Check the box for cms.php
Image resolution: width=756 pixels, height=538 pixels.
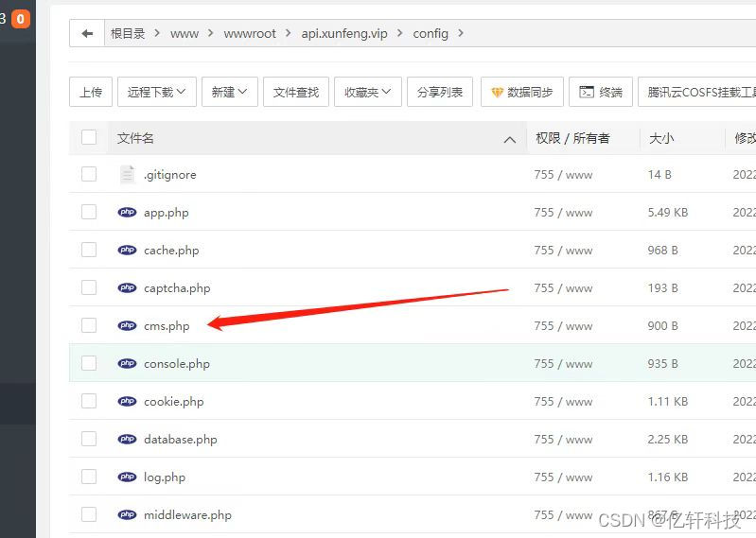89,326
